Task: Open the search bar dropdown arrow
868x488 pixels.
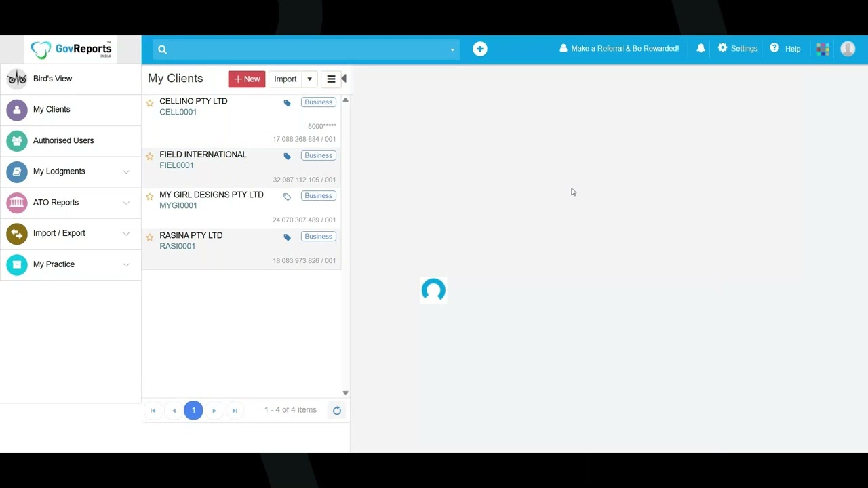Action: tap(452, 49)
